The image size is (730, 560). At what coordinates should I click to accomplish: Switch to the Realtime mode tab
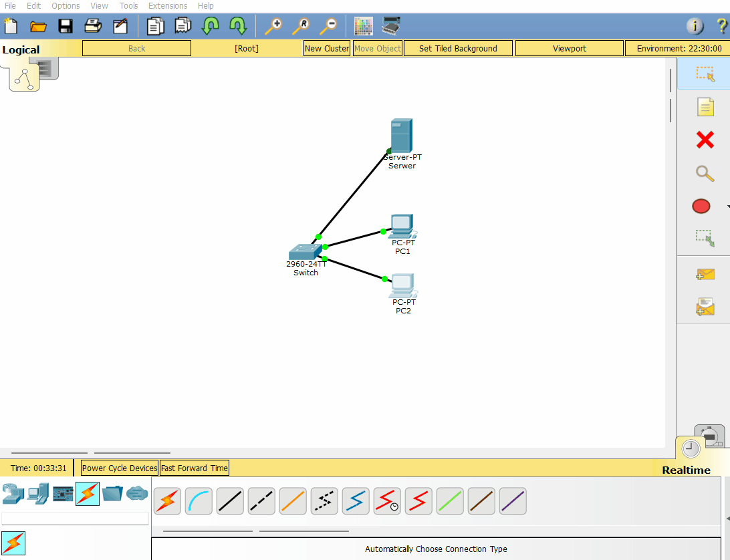point(686,470)
